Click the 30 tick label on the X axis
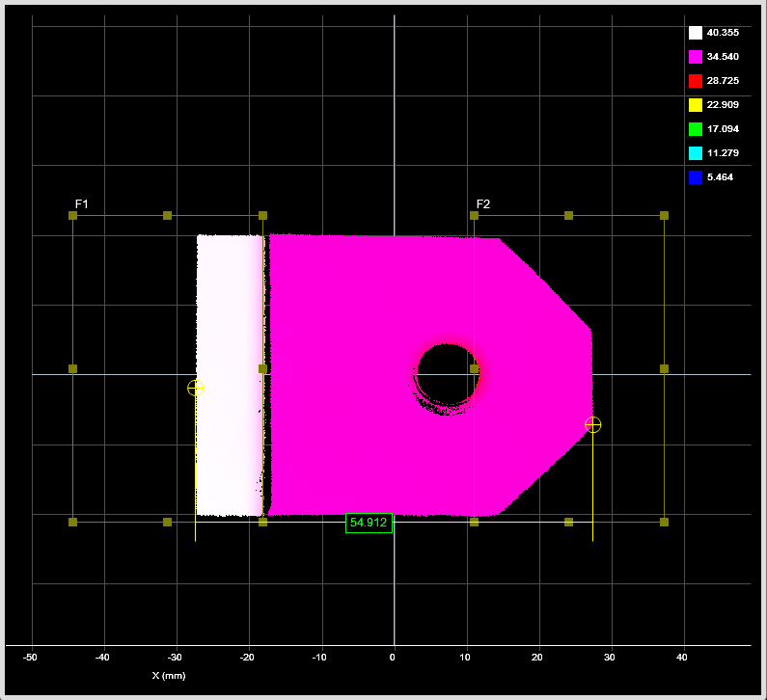Screen dimensions: 767x700 610,658
